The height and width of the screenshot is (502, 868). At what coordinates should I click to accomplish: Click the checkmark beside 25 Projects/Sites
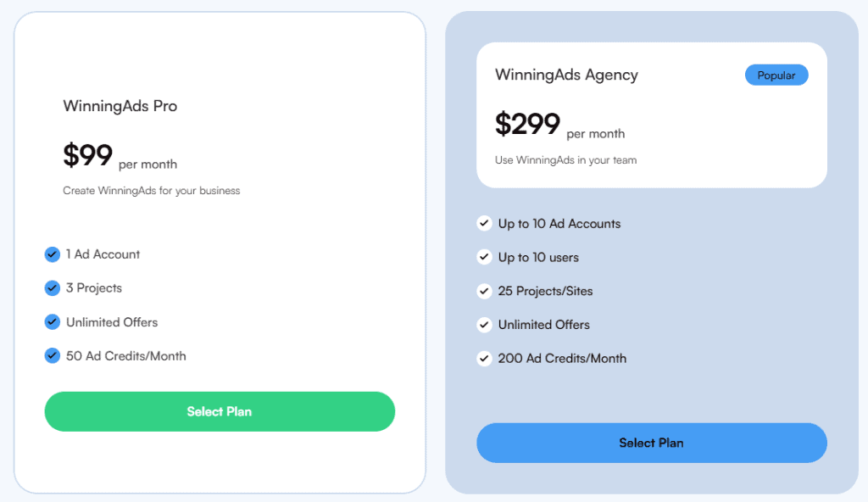pyautogui.click(x=484, y=291)
